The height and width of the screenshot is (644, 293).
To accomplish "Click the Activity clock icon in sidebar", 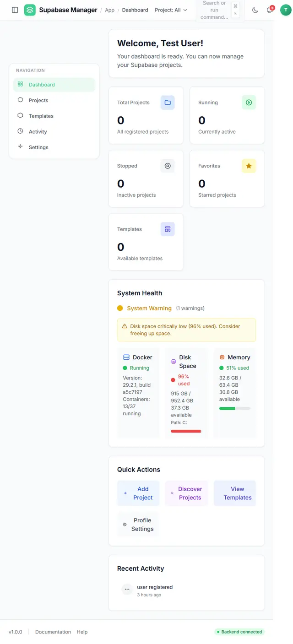I will click(20, 131).
